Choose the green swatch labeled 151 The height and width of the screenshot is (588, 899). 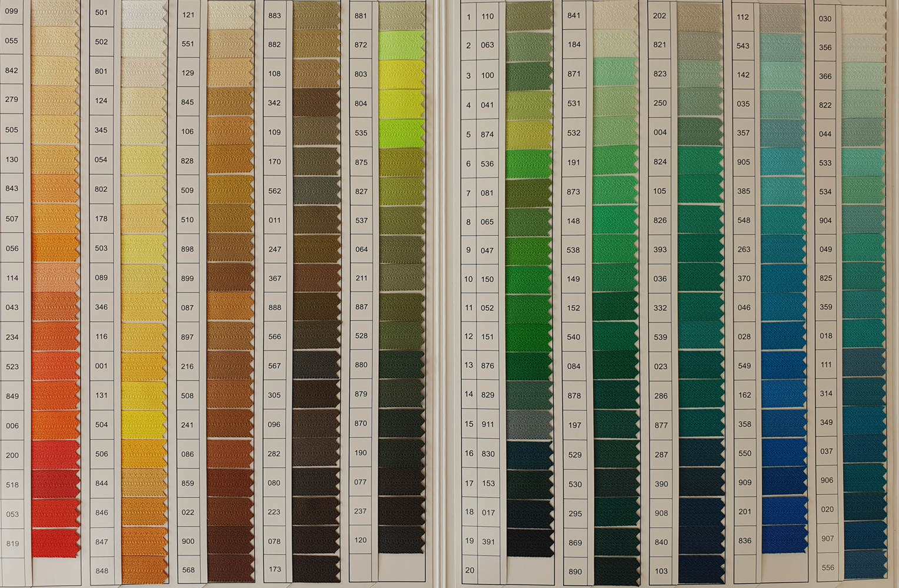(529, 337)
